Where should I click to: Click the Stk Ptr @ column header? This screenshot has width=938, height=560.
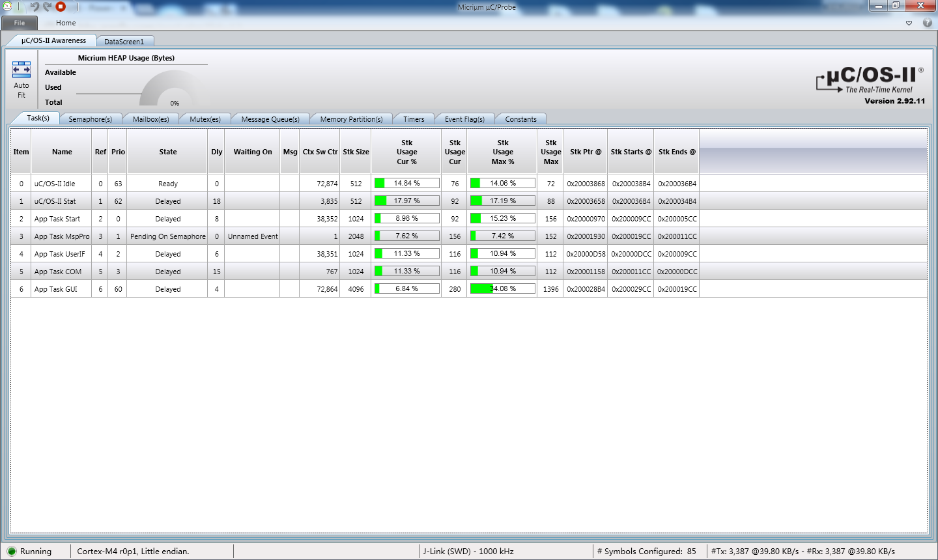tap(586, 152)
